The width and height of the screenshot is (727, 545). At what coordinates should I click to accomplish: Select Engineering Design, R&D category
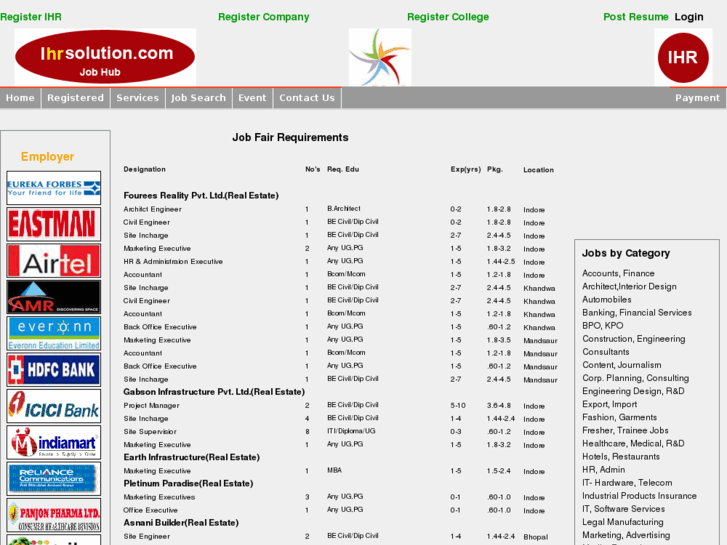click(633, 391)
